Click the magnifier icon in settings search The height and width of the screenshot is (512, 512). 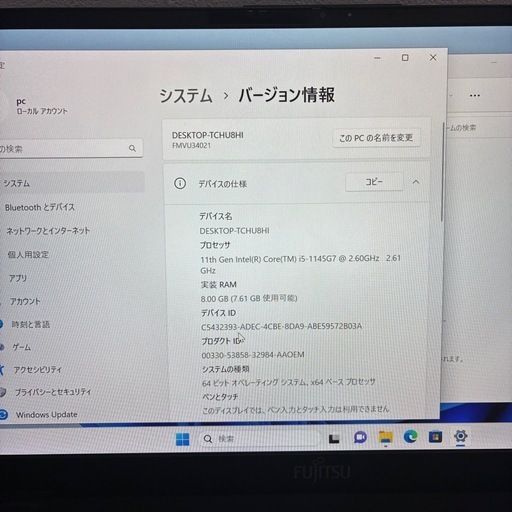(132, 148)
